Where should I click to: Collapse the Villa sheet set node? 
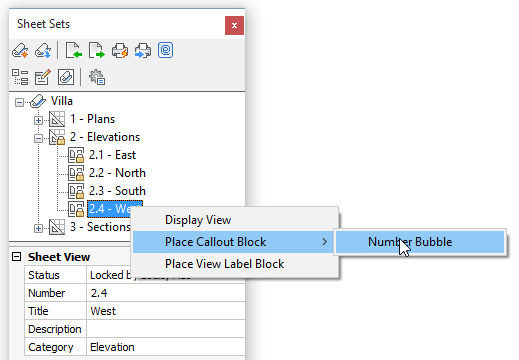coord(19,102)
